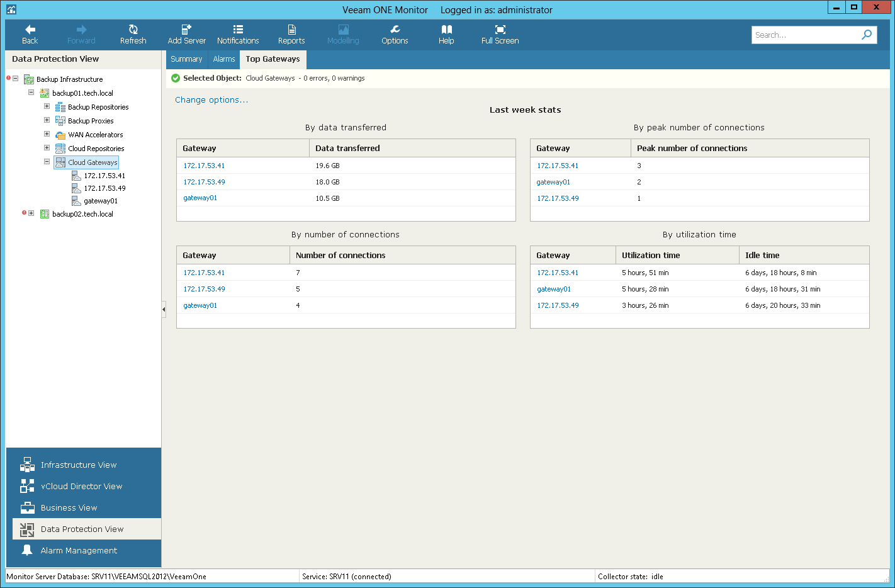Click the '5 hours, 51 min' utilization value
Viewport: 895px width, 588px height.
pos(645,273)
